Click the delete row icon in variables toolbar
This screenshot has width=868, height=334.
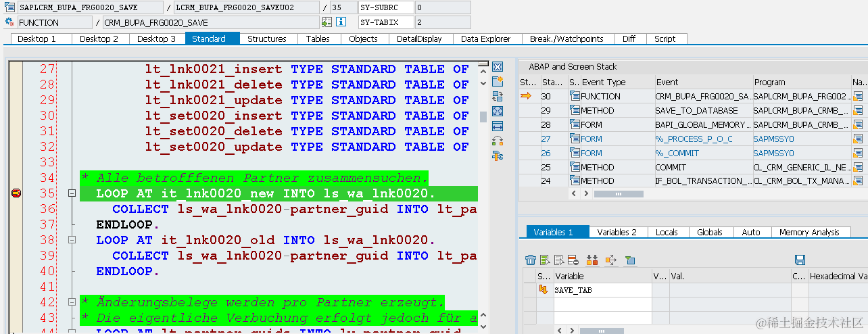coord(573,260)
